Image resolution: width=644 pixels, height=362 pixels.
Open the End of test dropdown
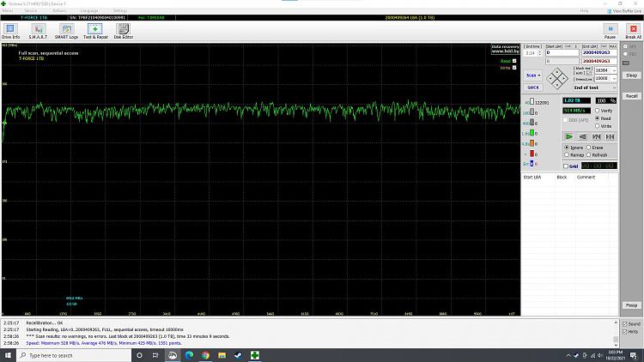(595, 87)
